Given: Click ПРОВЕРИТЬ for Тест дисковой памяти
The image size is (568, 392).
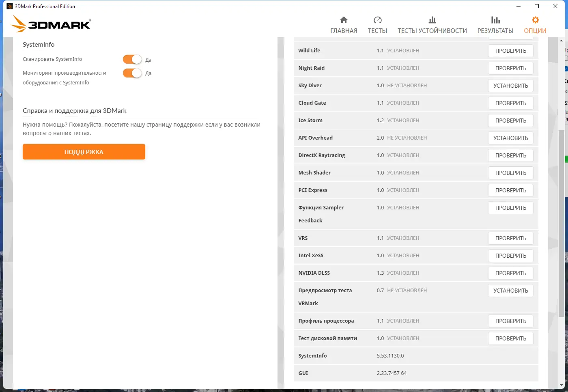Looking at the screenshot, I should [x=511, y=338].
